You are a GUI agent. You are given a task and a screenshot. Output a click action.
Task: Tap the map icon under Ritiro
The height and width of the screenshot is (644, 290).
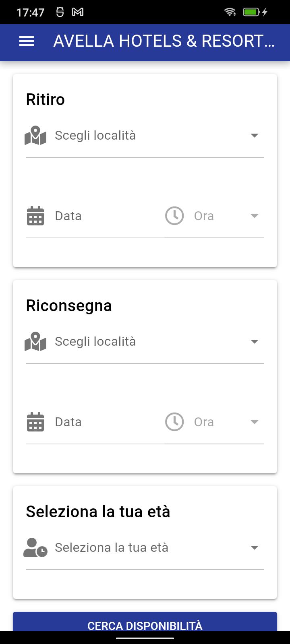(x=35, y=136)
